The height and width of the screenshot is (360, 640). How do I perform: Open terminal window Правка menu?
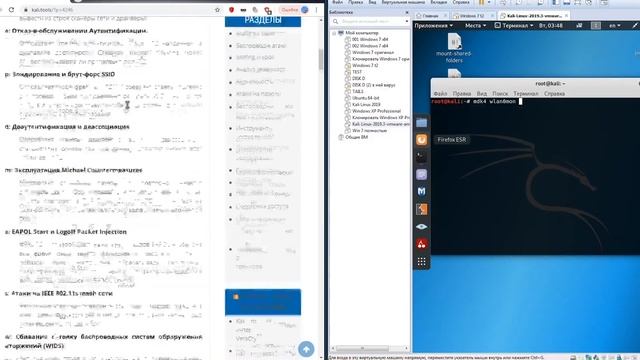tap(462, 93)
